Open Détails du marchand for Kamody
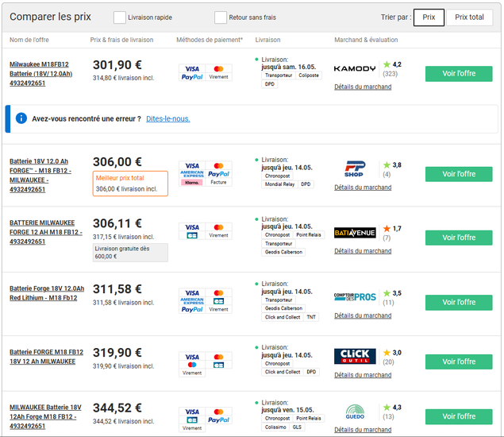This screenshot has width=504, height=437. (363, 87)
